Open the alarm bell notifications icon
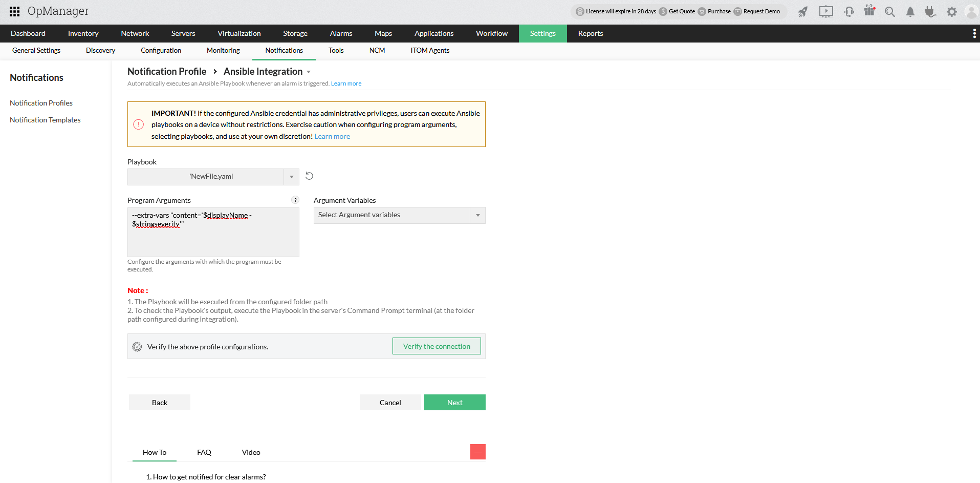980x483 pixels. click(910, 12)
